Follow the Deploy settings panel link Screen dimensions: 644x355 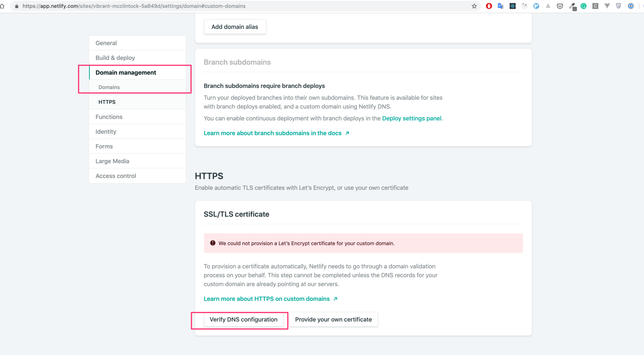click(x=412, y=118)
